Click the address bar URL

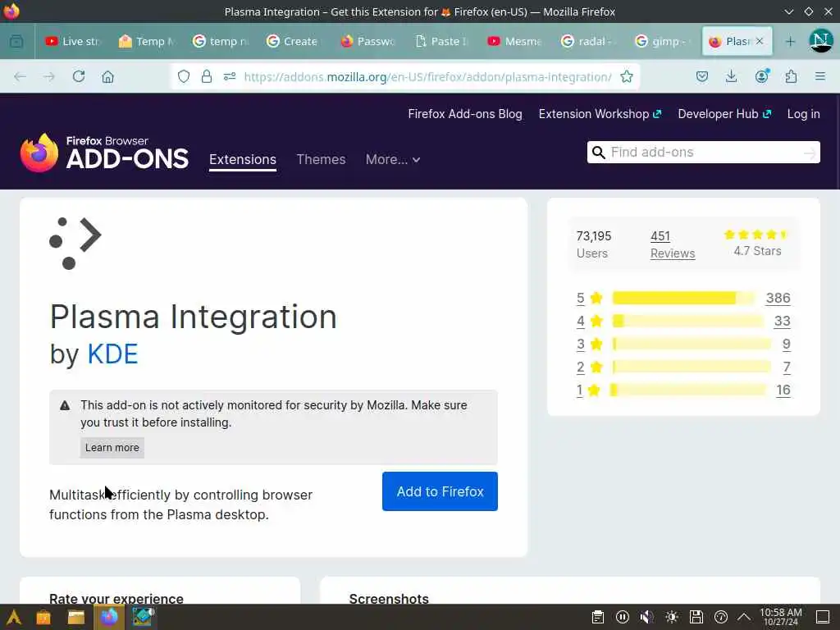[x=427, y=76]
